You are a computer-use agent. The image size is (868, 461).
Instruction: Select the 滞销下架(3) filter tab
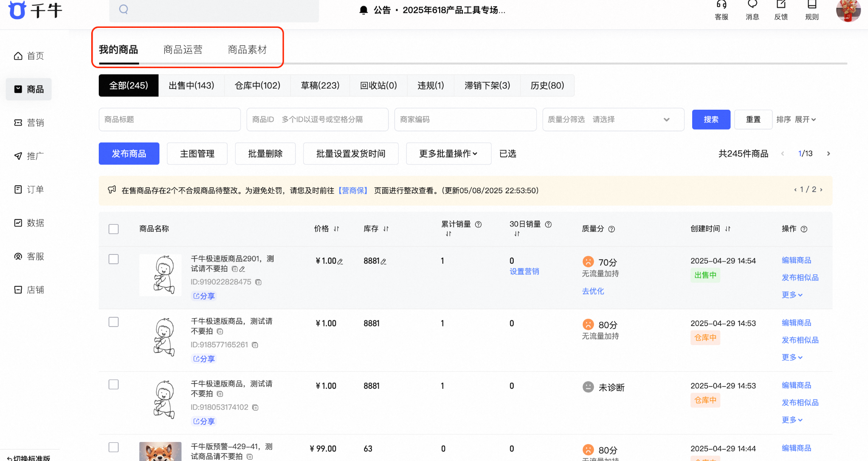pyautogui.click(x=487, y=85)
